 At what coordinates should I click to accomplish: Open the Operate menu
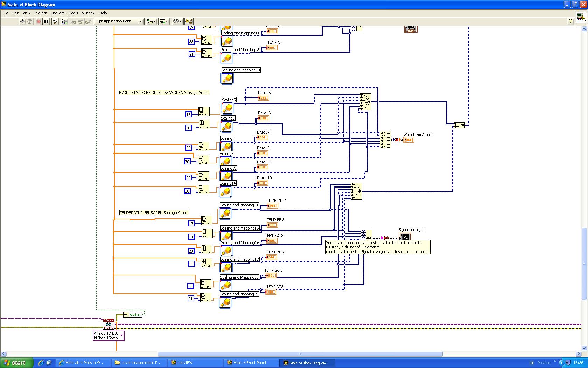(x=58, y=13)
